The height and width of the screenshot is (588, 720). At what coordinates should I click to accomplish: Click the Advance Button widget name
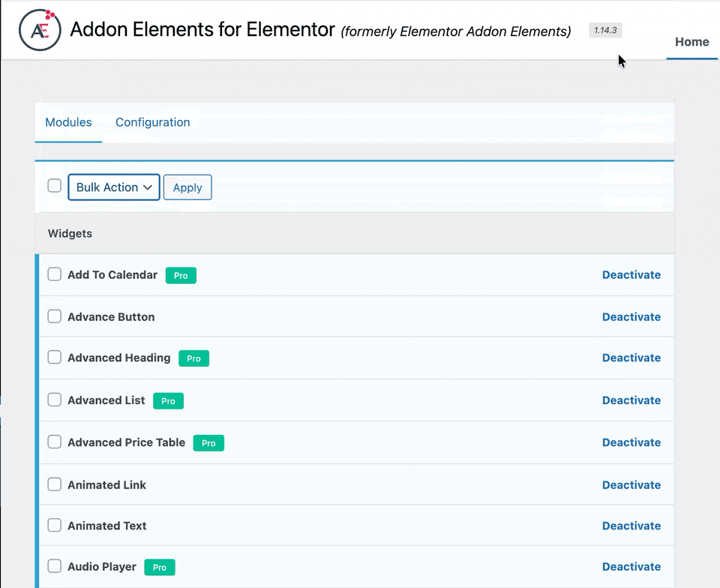[x=111, y=316]
